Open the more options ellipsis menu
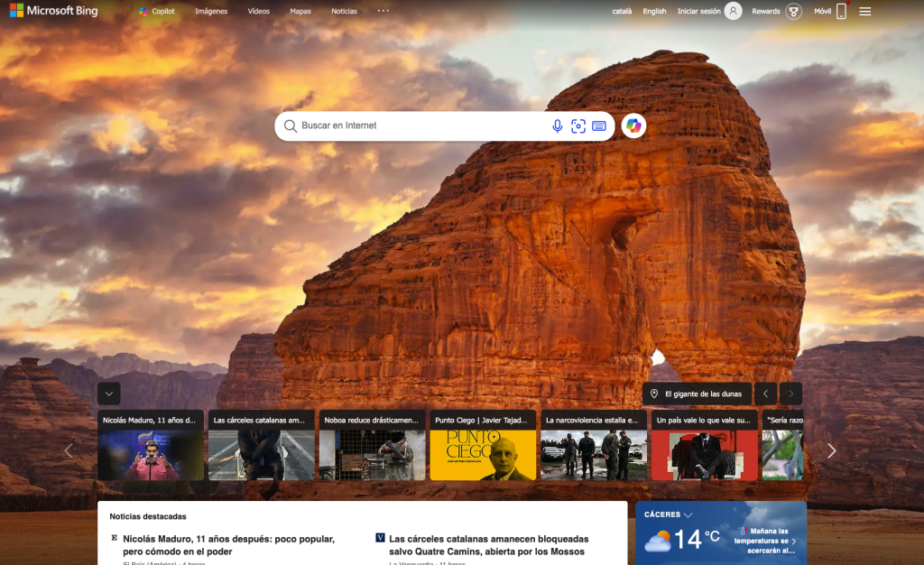924x565 pixels. (x=383, y=11)
